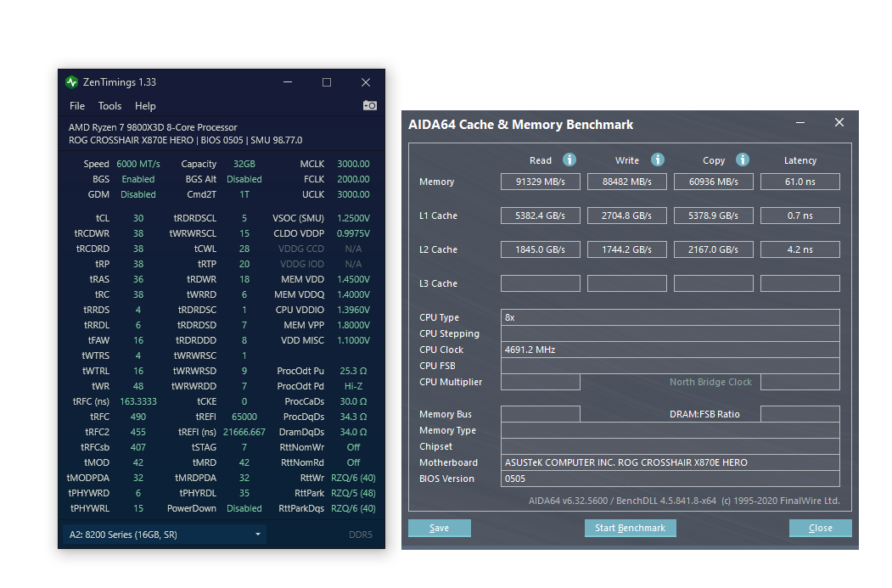This screenshot has width=892, height=588.
Task: Click the BGS value Enabled
Action: pyautogui.click(x=138, y=180)
